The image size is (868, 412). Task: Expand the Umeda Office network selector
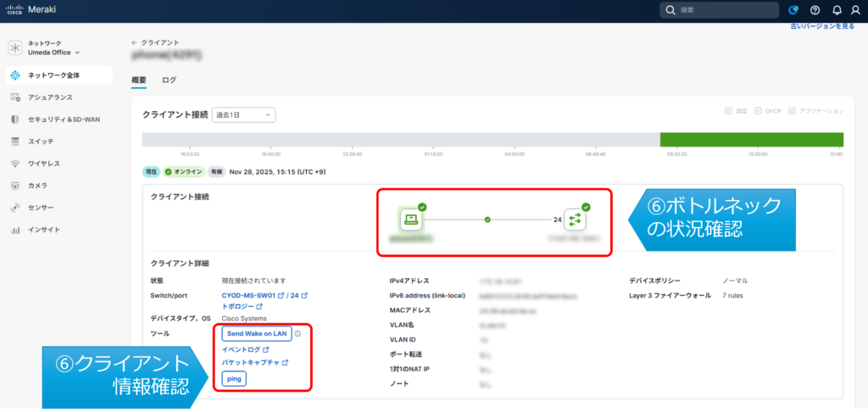click(53, 53)
